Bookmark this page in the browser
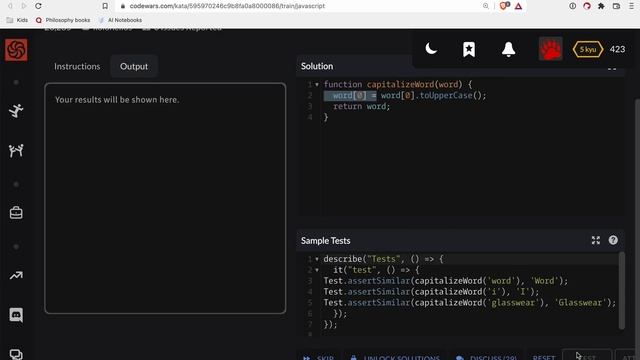This screenshot has height=360, width=640. coord(105,6)
